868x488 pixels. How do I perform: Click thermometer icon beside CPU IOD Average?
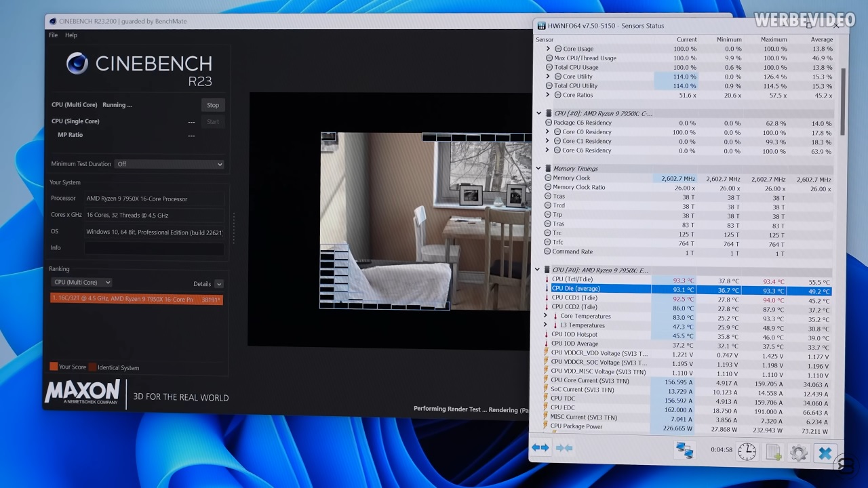point(547,344)
